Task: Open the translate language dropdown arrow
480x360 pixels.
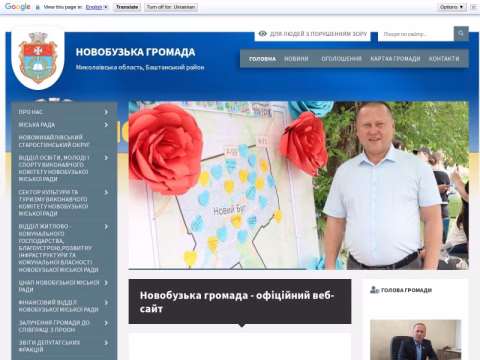Action: tap(106, 7)
